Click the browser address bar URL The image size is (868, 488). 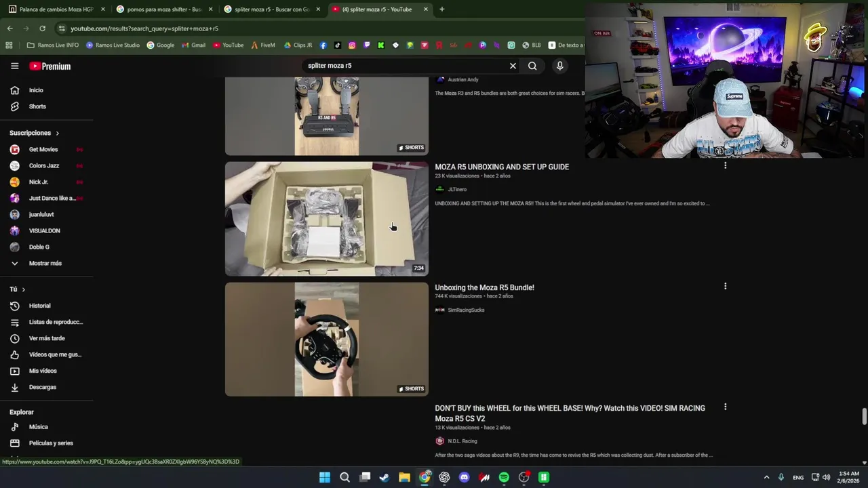(144, 28)
